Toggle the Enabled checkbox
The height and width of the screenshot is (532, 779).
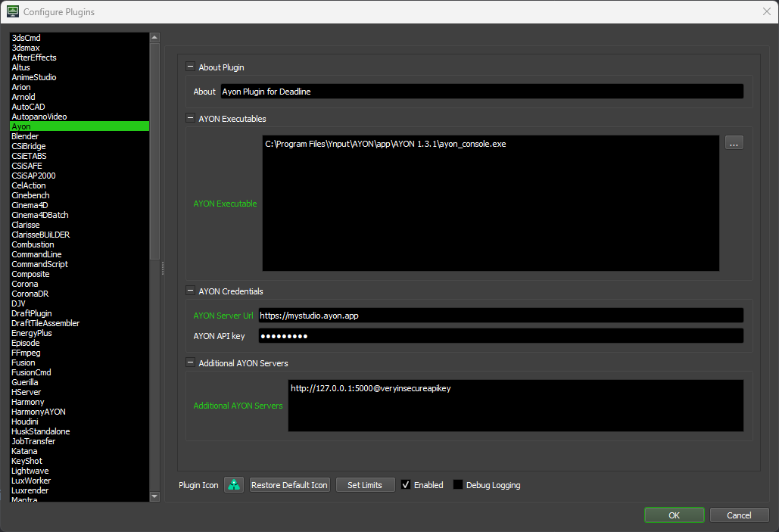406,485
